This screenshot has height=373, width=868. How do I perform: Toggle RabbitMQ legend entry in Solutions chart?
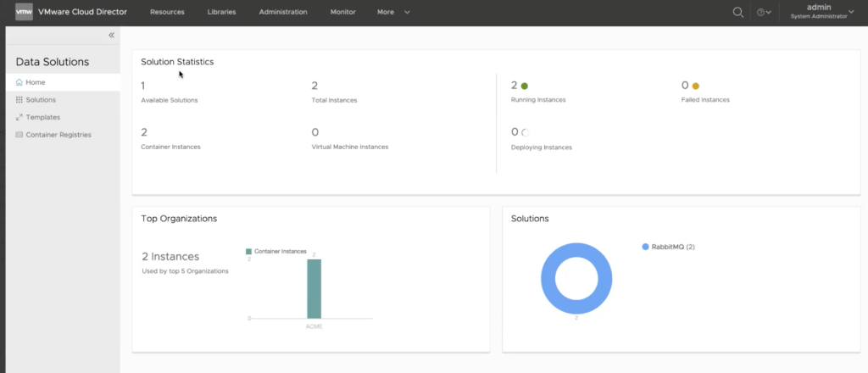point(669,247)
